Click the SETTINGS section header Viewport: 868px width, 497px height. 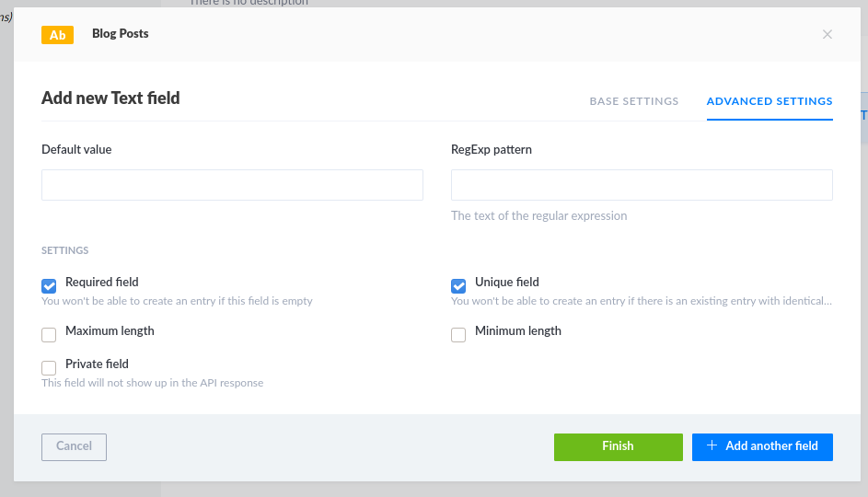point(64,250)
